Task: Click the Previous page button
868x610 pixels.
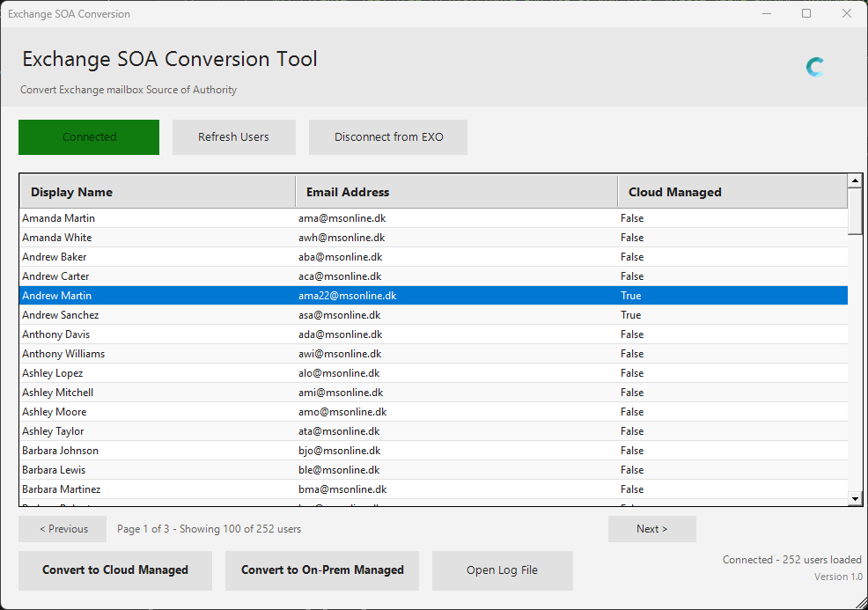Action: [63, 529]
